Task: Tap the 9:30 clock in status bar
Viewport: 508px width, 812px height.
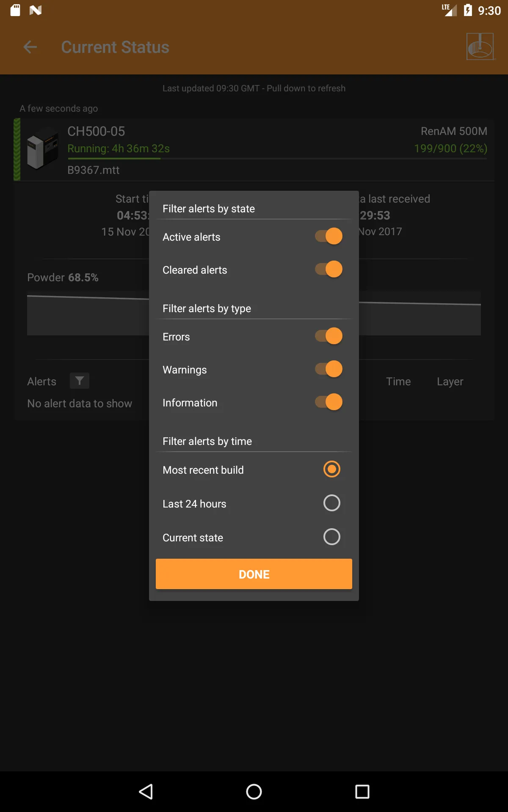Action: (489, 10)
